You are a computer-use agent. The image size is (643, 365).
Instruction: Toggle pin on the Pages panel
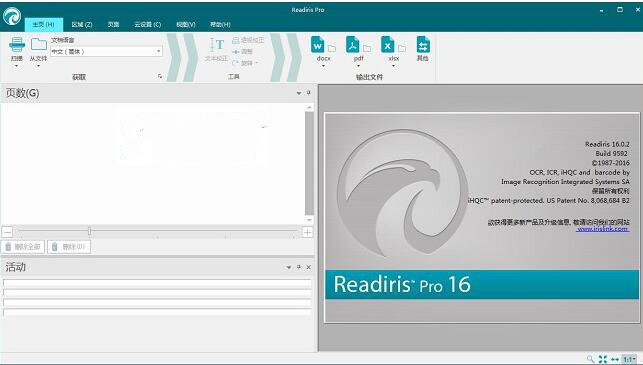click(x=309, y=93)
